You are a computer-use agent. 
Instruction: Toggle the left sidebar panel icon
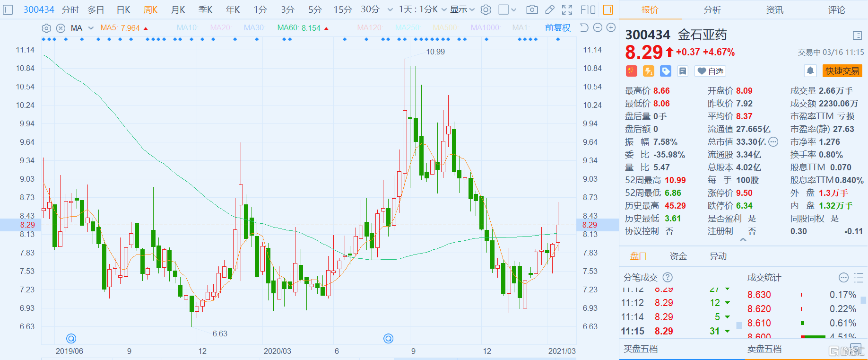(8, 9)
